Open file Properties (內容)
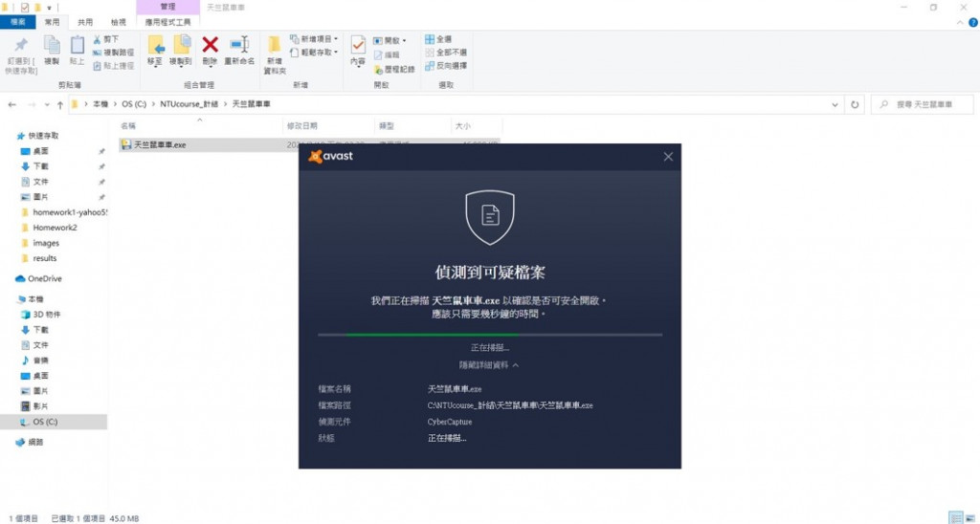The width and height of the screenshot is (980, 524). pos(358,51)
